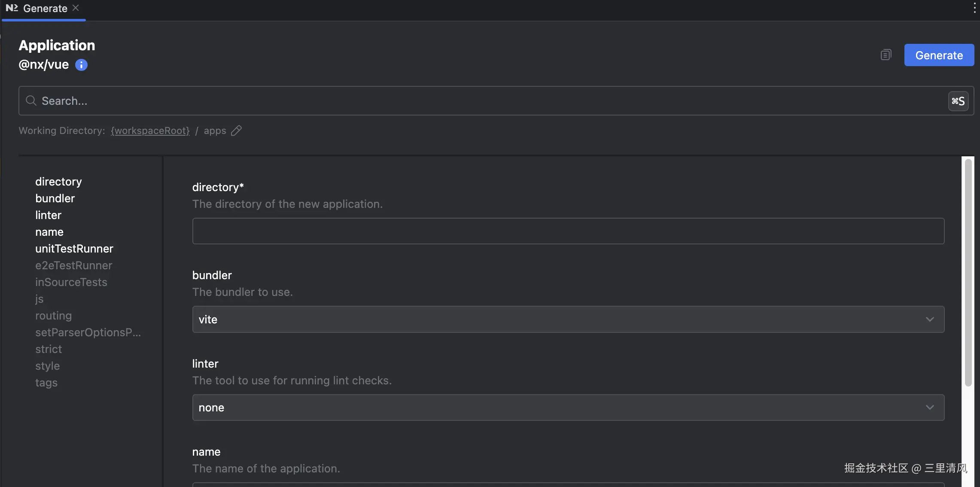Close the Generate tab
Image resolution: width=980 pixels, height=487 pixels.
(x=76, y=8)
